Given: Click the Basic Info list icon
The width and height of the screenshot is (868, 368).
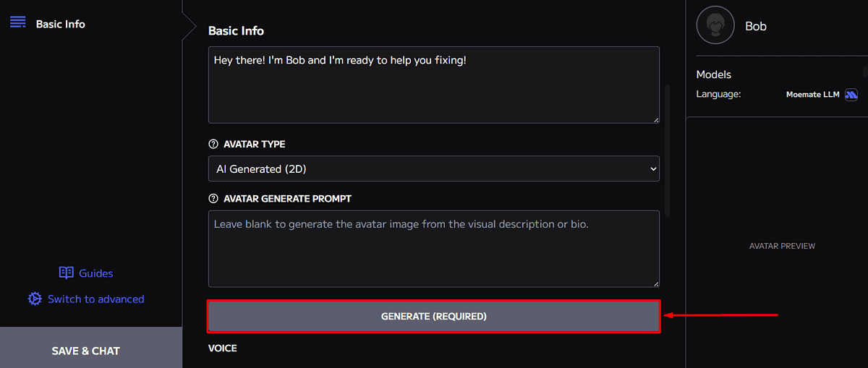Looking at the screenshot, I should pyautogui.click(x=18, y=22).
